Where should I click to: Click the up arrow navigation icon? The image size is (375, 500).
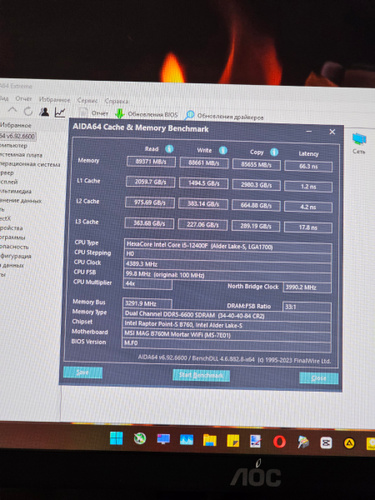(x=12, y=110)
